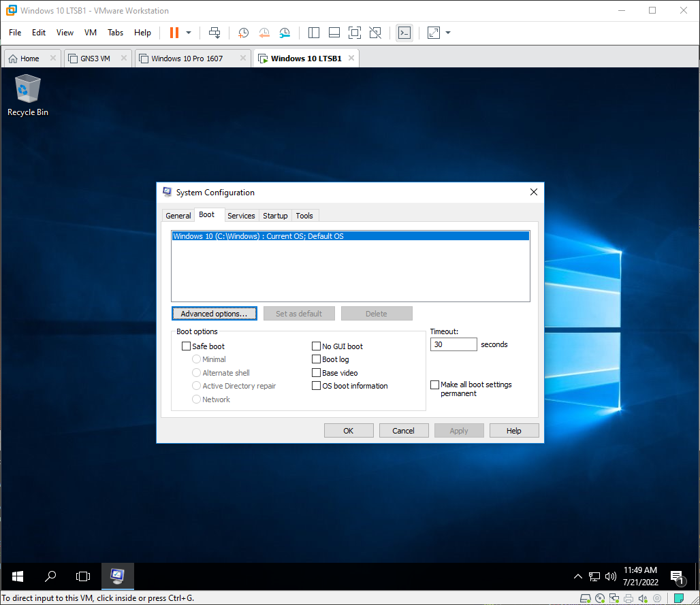This screenshot has width=700, height=605.
Task: Enter full screen mode via toolbar icon
Action: coord(355,33)
